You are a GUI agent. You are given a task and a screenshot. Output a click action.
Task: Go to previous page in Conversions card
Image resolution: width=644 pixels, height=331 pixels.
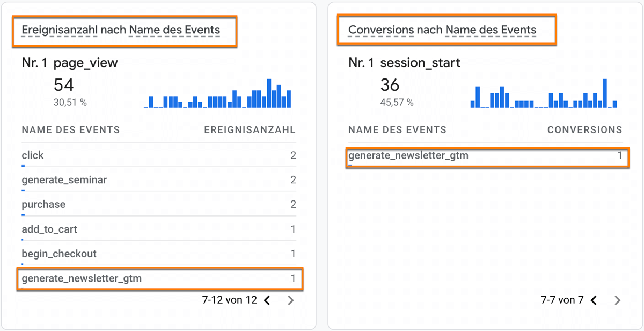(x=594, y=300)
